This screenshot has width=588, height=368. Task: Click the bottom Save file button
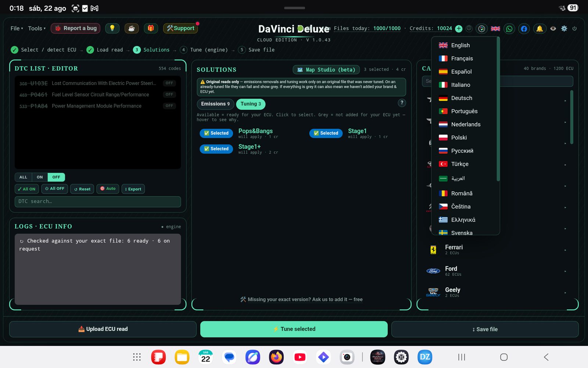(x=485, y=329)
